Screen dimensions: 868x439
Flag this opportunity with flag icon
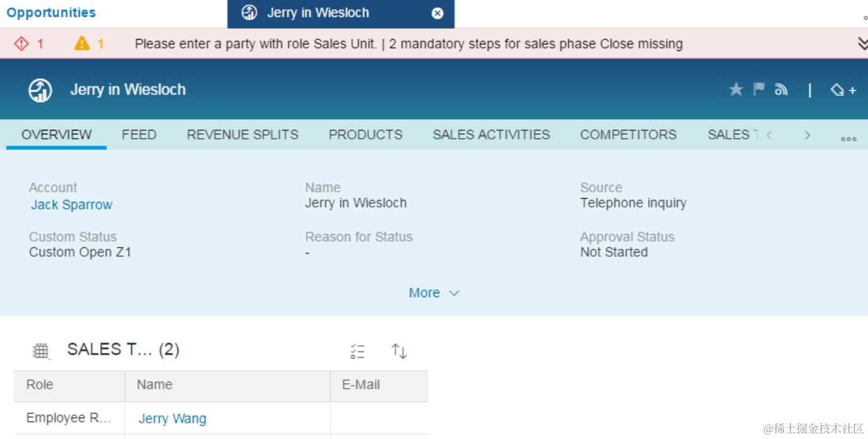[759, 89]
